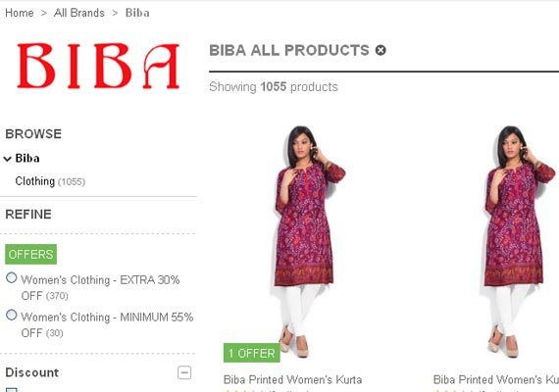Viewport: 559px width, 392px height.
Task: Click the Biba item in the Browse tree
Action: coord(27,158)
